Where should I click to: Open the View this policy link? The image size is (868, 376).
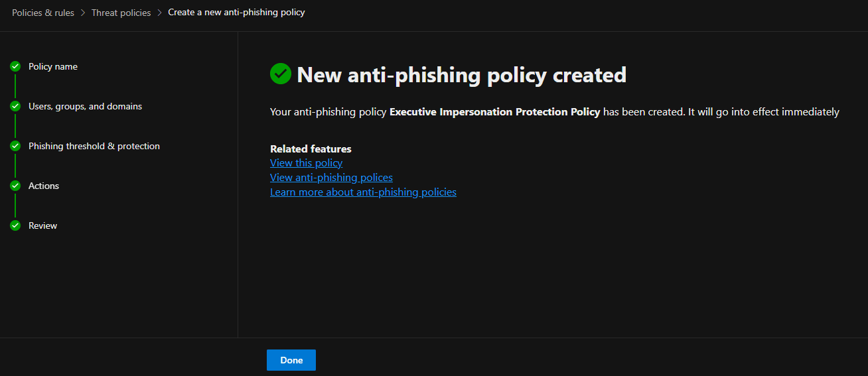point(306,162)
